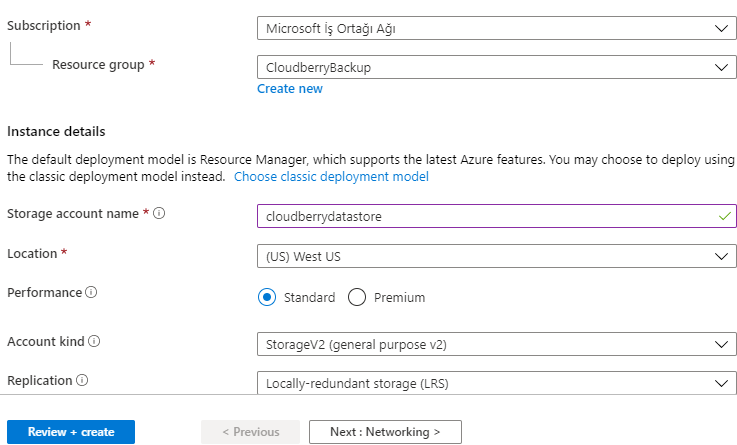Click Choose classic deployment model link
Image resolution: width=737 pixels, height=445 pixels.
pos(331,177)
